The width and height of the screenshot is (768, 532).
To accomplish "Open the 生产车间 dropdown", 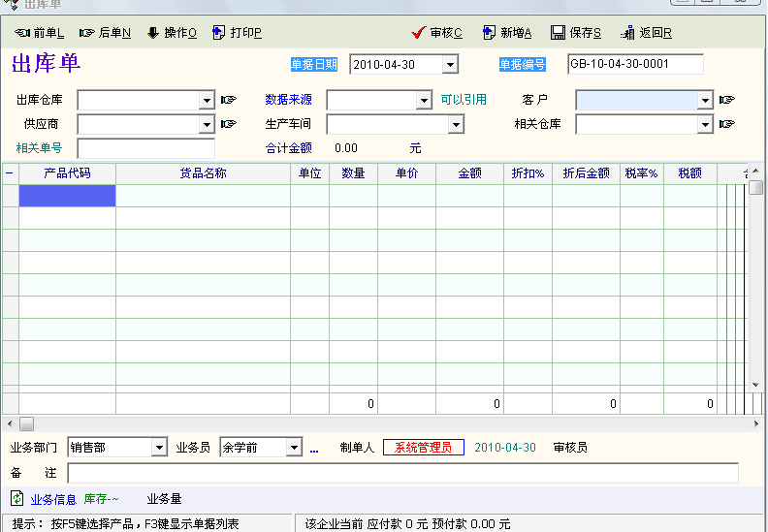I will pyautogui.click(x=456, y=124).
